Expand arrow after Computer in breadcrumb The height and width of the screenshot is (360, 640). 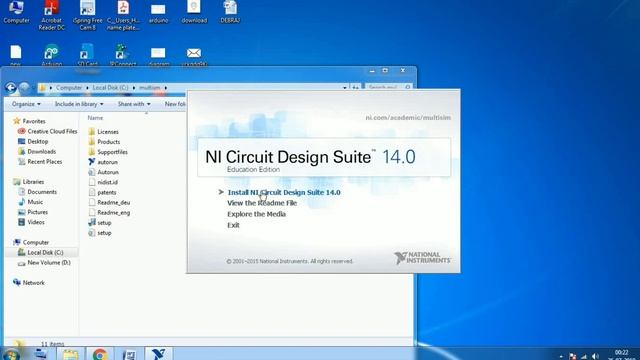click(x=87, y=88)
